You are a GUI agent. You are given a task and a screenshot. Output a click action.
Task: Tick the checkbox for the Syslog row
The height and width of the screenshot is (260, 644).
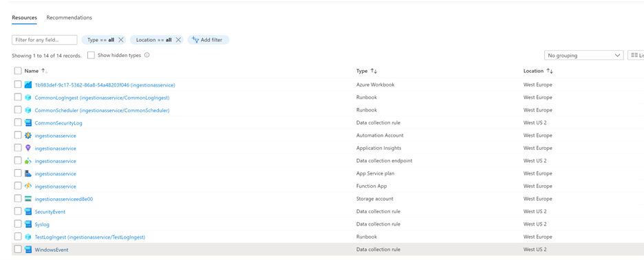click(18, 224)
